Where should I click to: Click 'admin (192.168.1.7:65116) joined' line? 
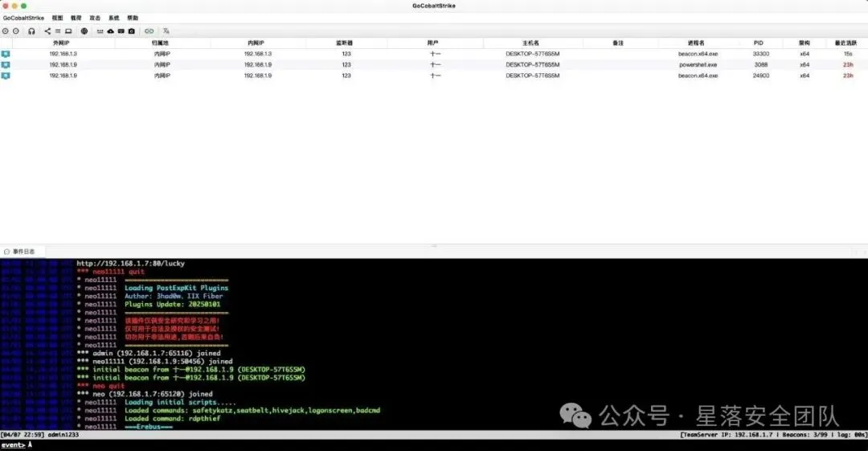[157, 353]
